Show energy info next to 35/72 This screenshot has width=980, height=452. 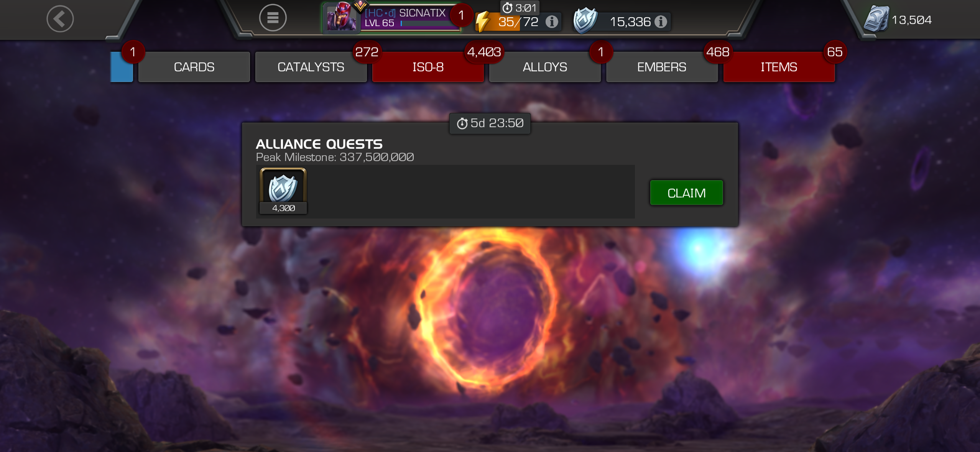pos(552,22)
